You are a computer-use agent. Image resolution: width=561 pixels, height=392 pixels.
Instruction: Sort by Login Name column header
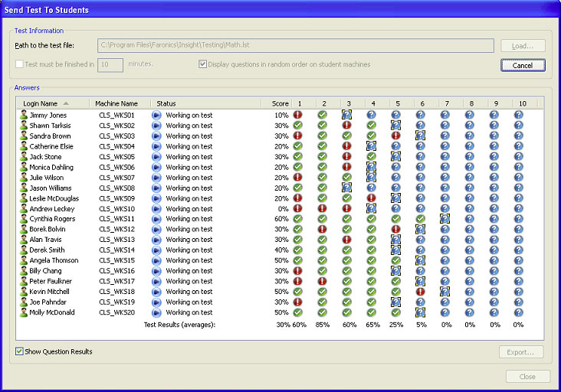tap(53, 103)
